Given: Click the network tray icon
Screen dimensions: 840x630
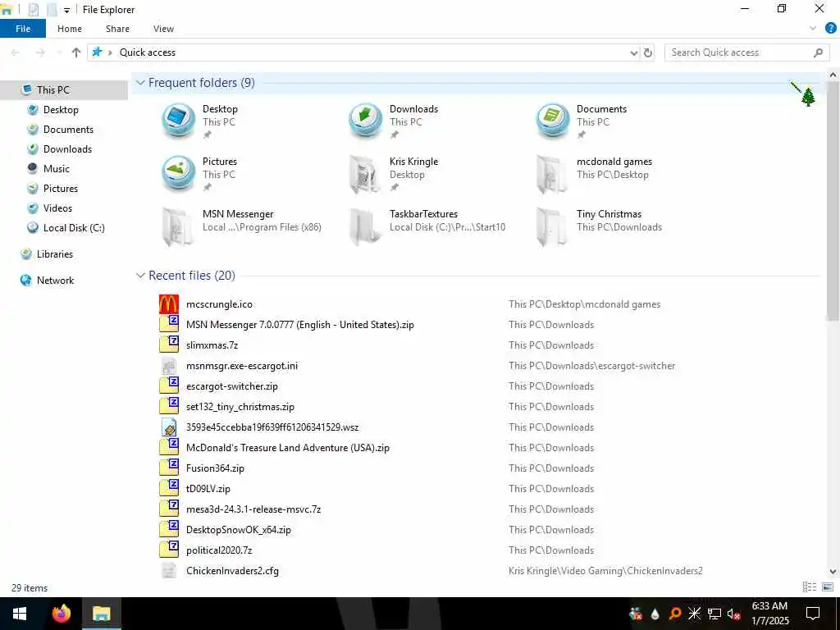Looking at the screenshot, I should [714, 614].
